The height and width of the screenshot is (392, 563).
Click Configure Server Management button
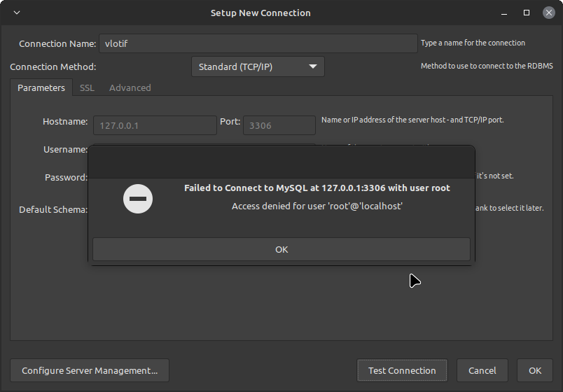pyautogui.click(x=90, y=370)
